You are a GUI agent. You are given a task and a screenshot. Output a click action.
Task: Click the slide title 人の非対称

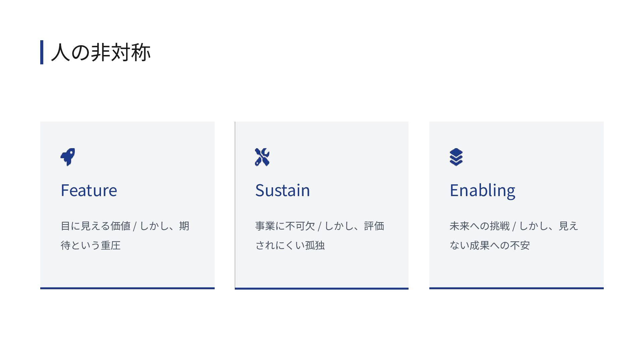(x=101, y=52)
